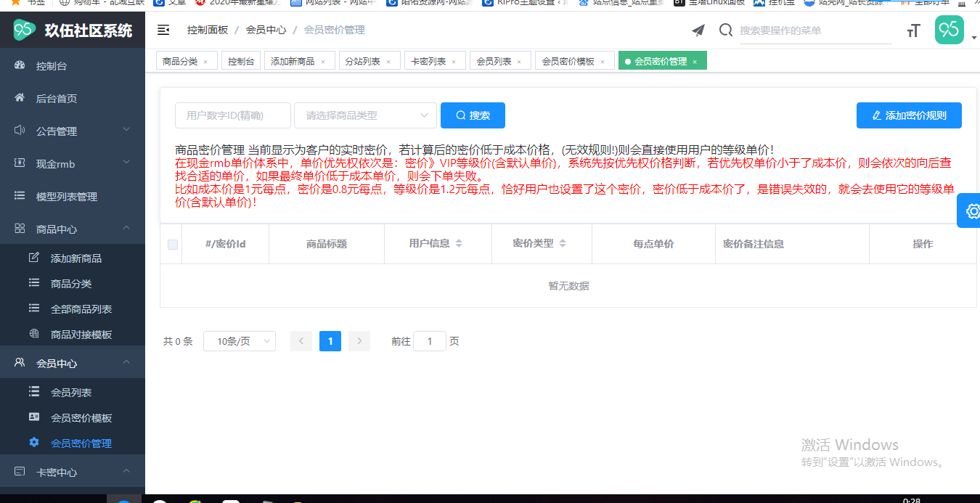Image resolution: width=980 pixels, height=503 pixels.
Task: Toggle the select-all checkbox in table header
Action: pyautogui.click(x=173, y=245)
